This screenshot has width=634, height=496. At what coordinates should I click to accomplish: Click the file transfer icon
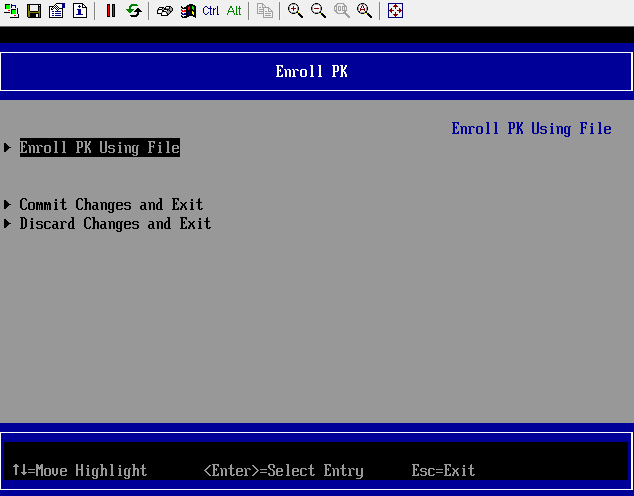click(x=265, y=11)
